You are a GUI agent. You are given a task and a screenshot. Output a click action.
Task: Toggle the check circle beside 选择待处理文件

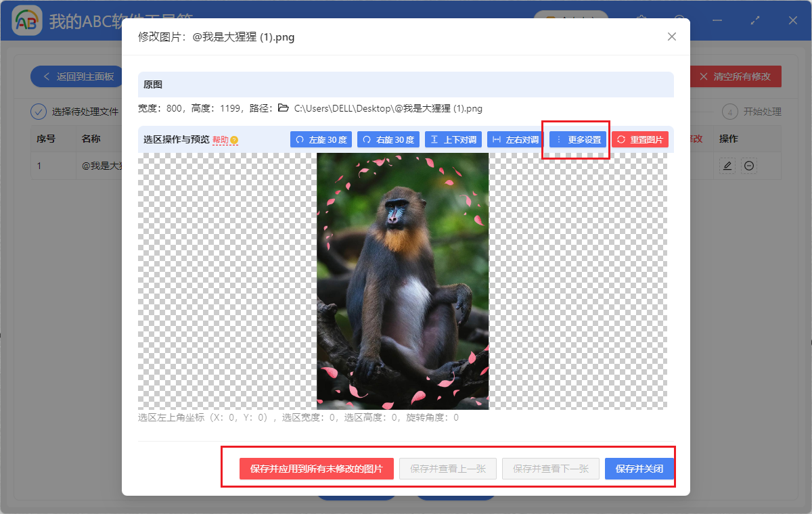tap(39, 112)
